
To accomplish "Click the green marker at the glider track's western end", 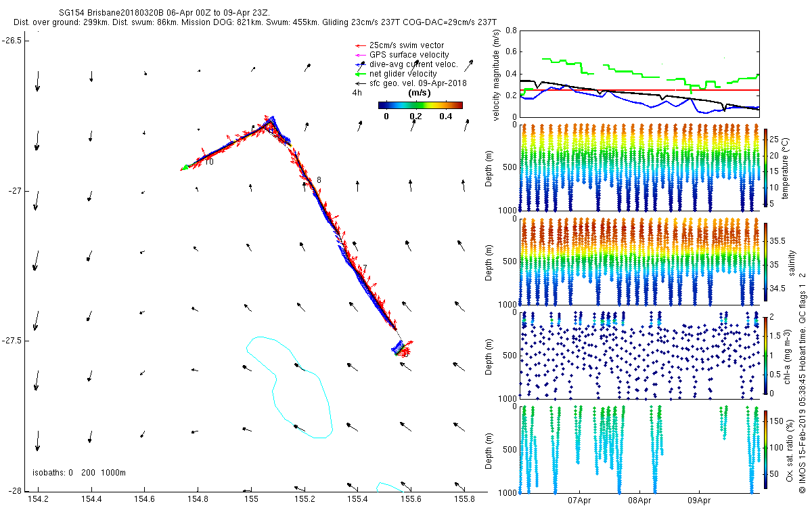I will pyautogui.click(x=185, y=167).
